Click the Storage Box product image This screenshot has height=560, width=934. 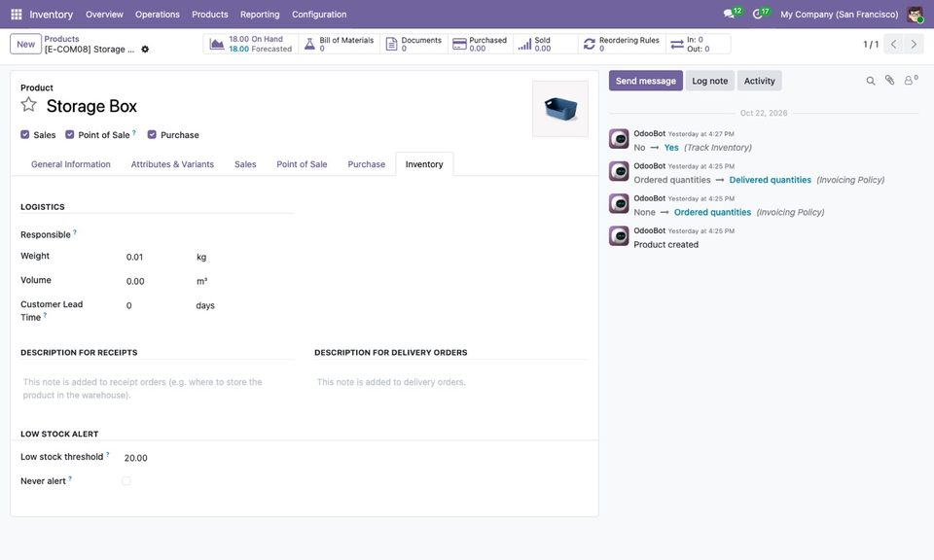click(x=560, y=109)
